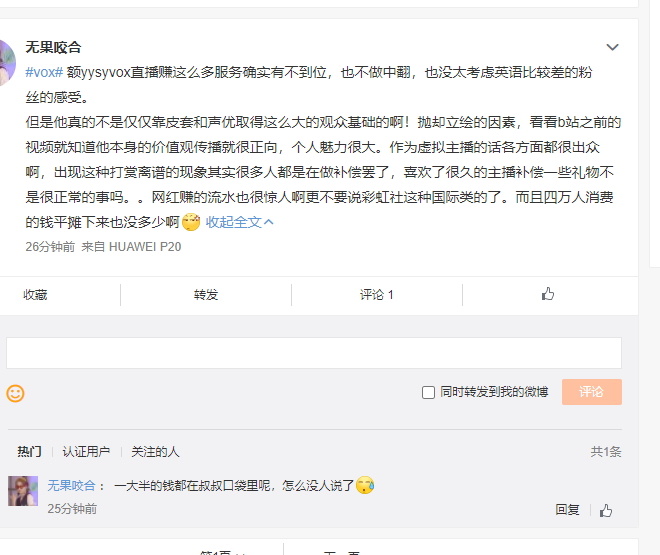
Task: Collapse the post via 收起全文
Action: point(239,222)
